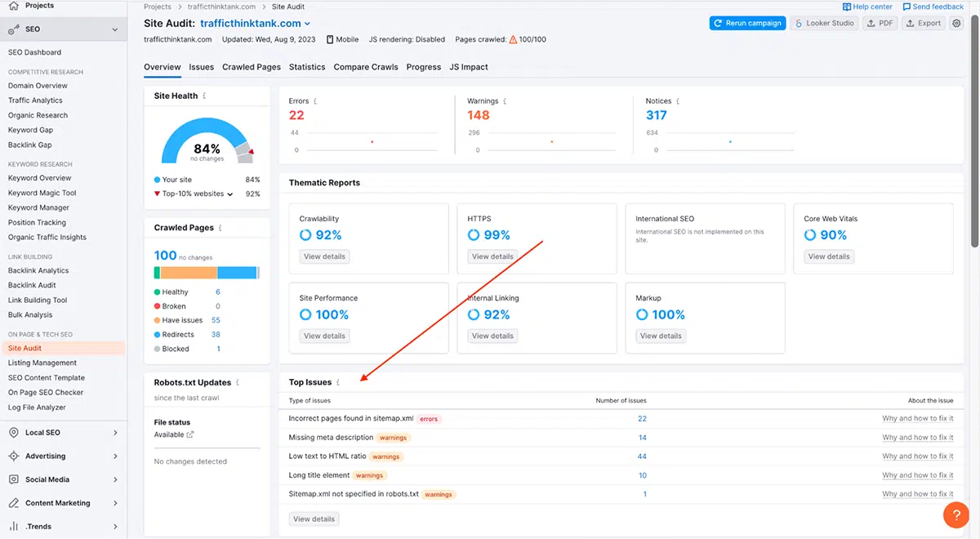Click the Local SEO location pin icon
The height and width of the screenshot is (539, 980).
[x=14, y=433]
